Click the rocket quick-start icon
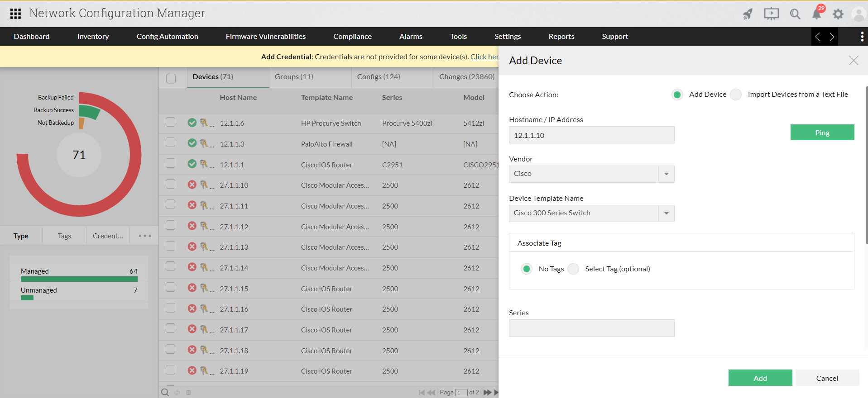The image size is (868, 398). coord(748,14)
